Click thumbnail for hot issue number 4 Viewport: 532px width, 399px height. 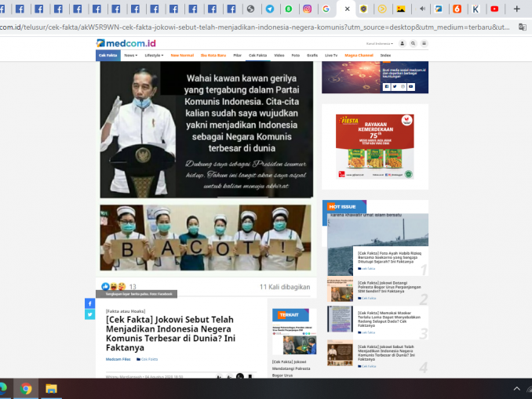coord(340,353)
